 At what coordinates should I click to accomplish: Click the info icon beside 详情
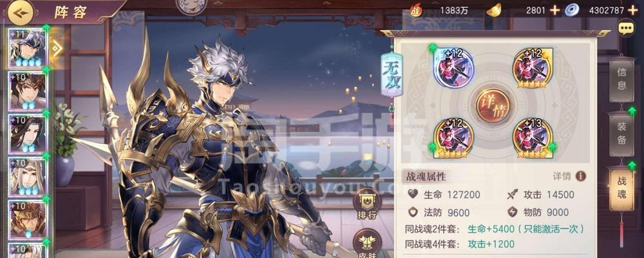580,176
